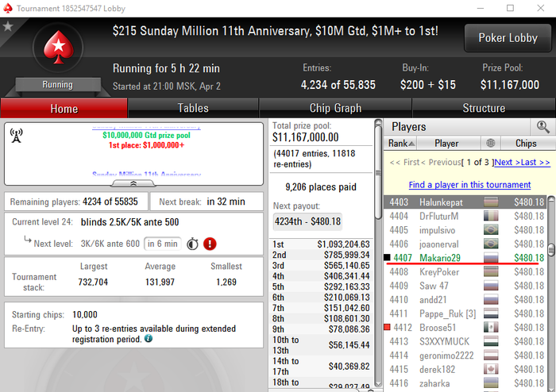
Task: Click Halunkepat's country flag
Action: (491, 202)
